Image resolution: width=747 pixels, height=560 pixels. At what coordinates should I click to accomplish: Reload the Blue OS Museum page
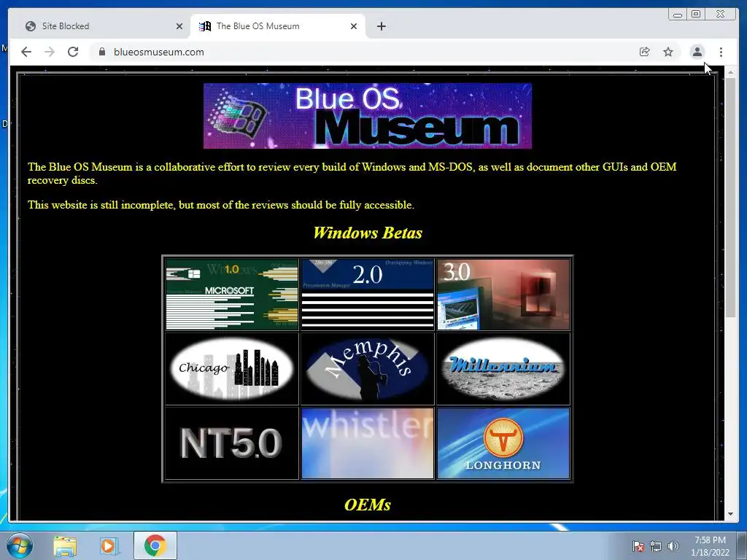coord(73,52)
